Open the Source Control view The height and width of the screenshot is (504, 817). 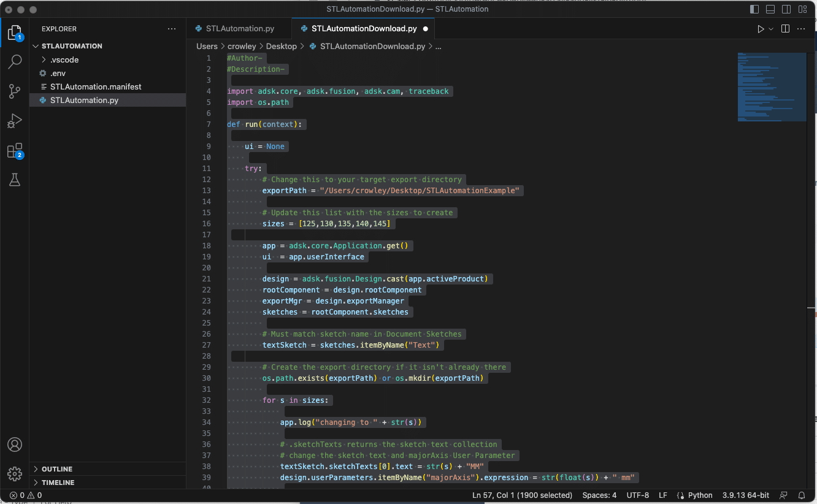15,91
